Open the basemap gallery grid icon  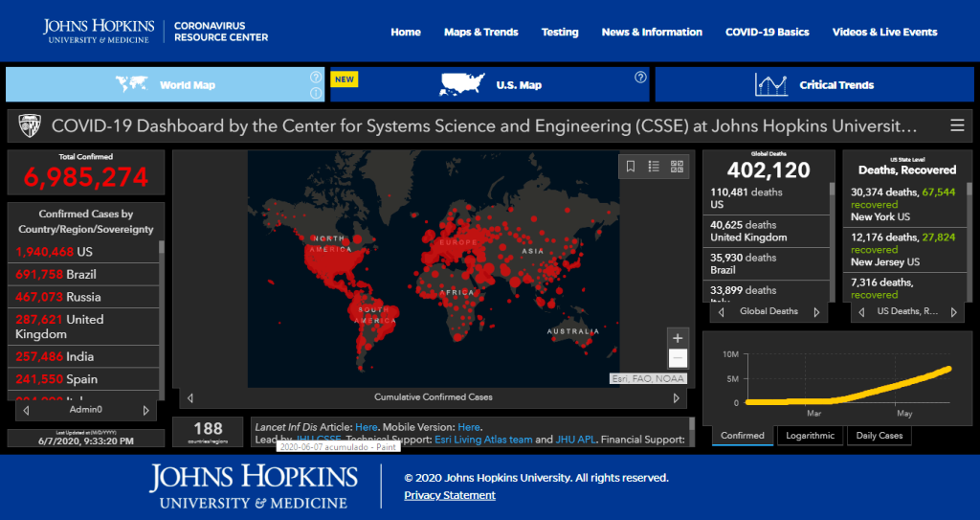pyautogui.click(x=677, y=167)
